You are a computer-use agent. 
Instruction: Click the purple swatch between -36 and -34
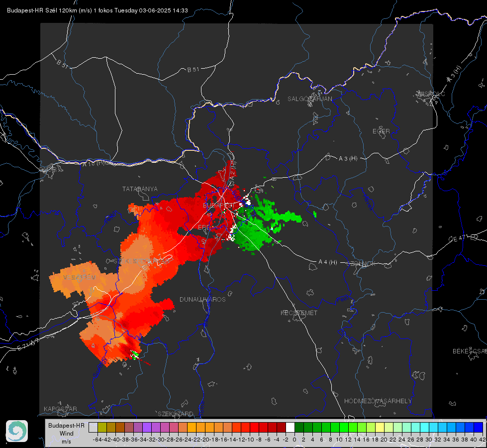click(138, 427)
